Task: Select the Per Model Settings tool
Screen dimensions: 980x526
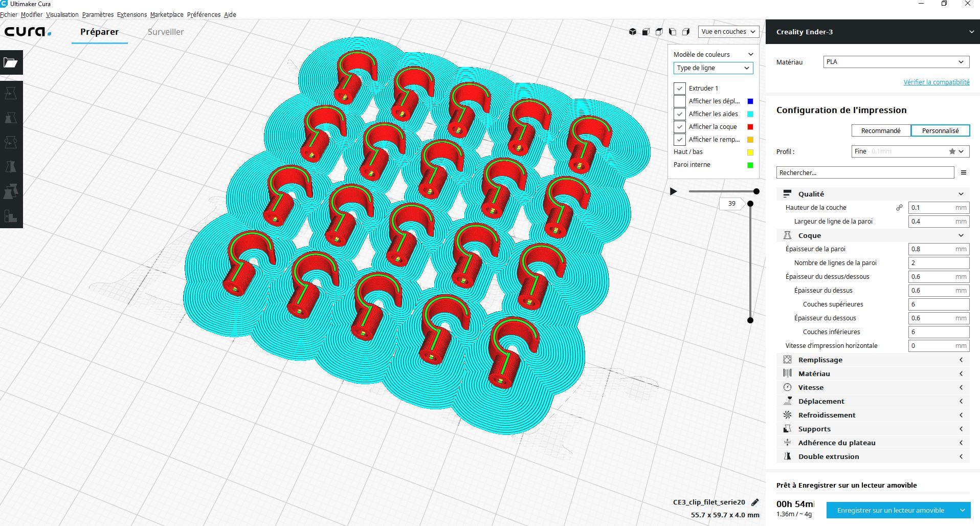Action: (x=11, y=191)
